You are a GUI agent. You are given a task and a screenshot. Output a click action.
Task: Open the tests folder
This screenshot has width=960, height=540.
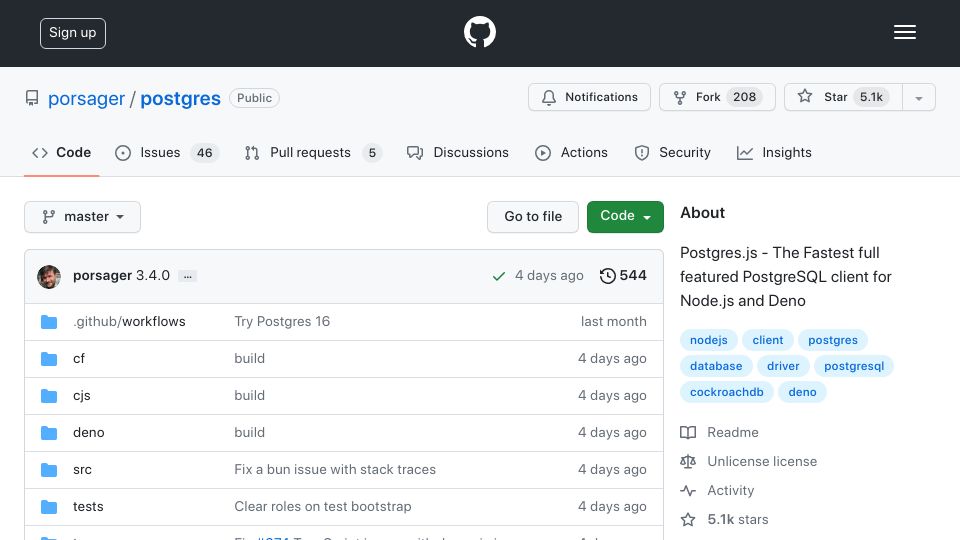pos(88,507)
